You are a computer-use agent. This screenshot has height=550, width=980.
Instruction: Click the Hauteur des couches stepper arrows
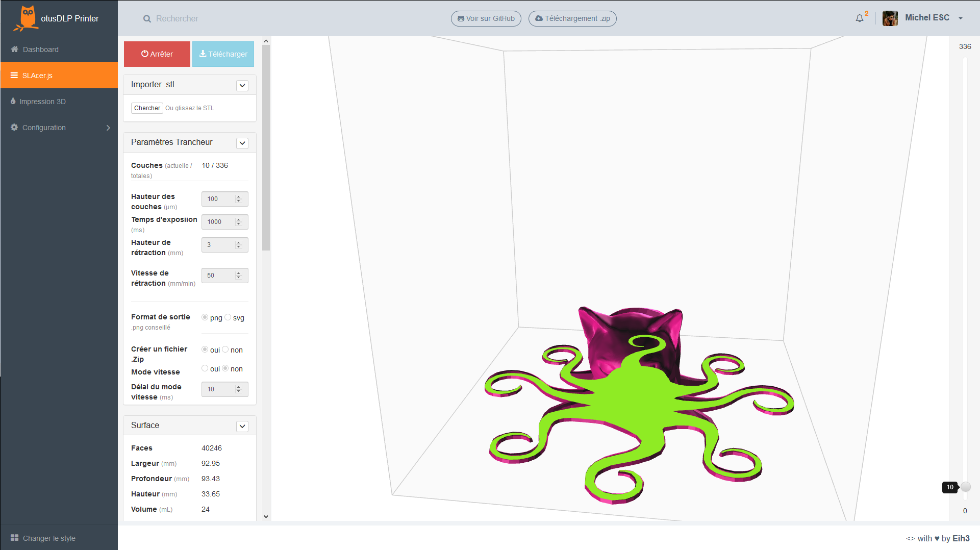238,199
